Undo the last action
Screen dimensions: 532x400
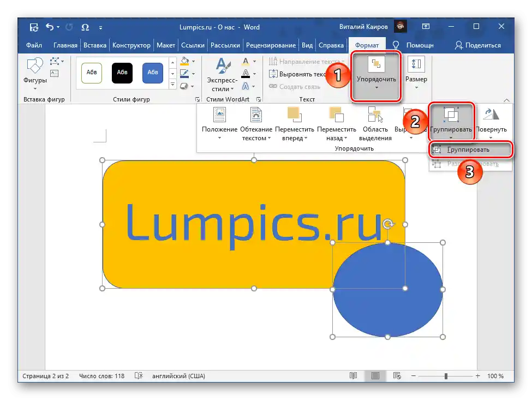point(50,27)
